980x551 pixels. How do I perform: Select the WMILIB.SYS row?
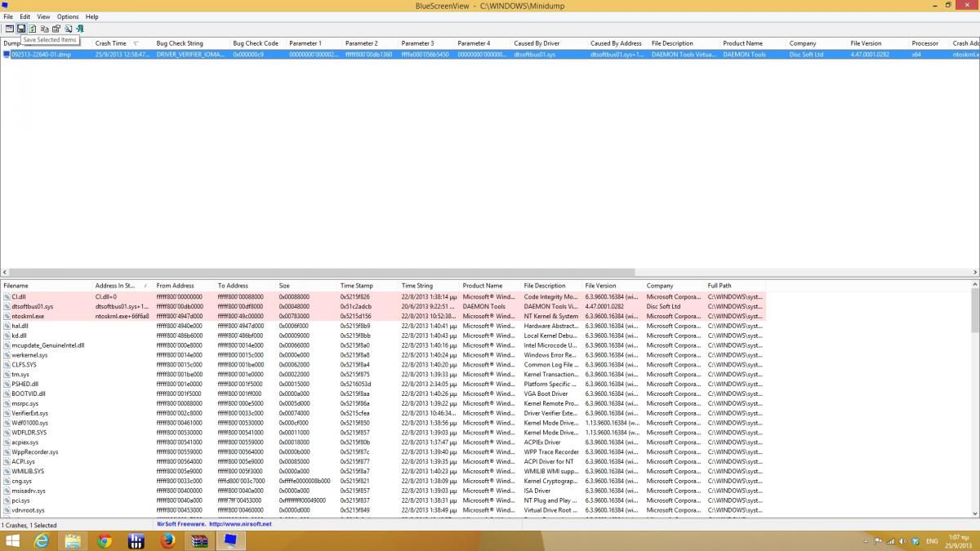click(x=384, y=471)
